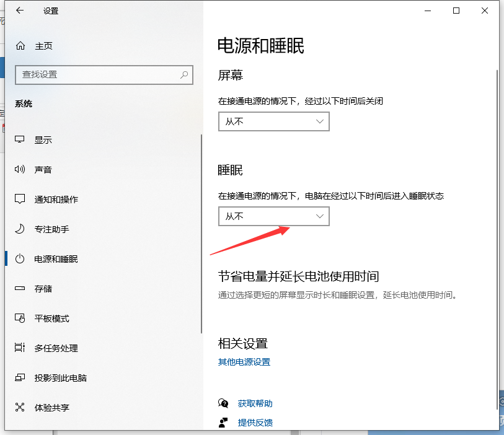Click the shared experiences icon
Viewport: 504px width, 435px height.
(20, 407)
